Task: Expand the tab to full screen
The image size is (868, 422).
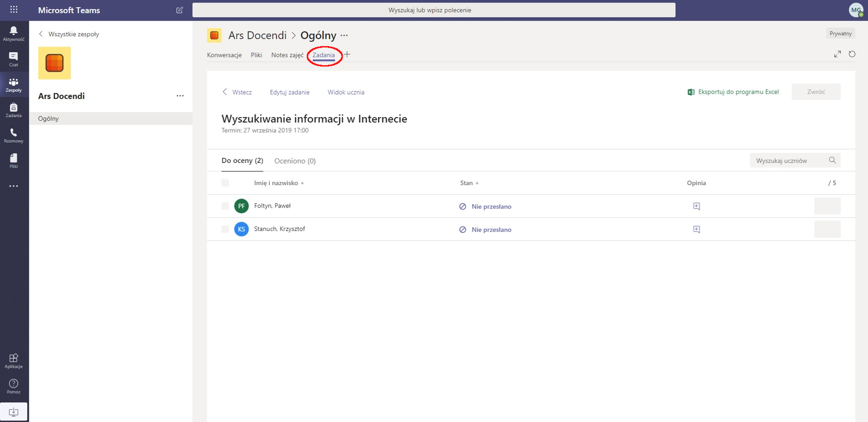Action: coord(837,54)
